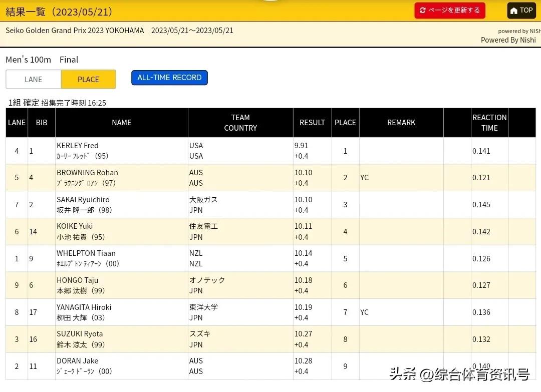Select DORAN Jake's result row
The width and height of the screenshot is (541, 392).
click(x=200, y=366)
